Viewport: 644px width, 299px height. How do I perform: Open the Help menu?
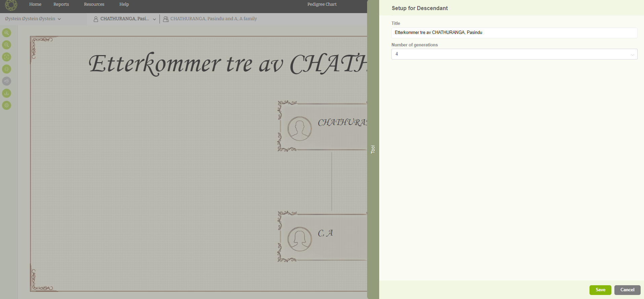[x=124, y=4]
